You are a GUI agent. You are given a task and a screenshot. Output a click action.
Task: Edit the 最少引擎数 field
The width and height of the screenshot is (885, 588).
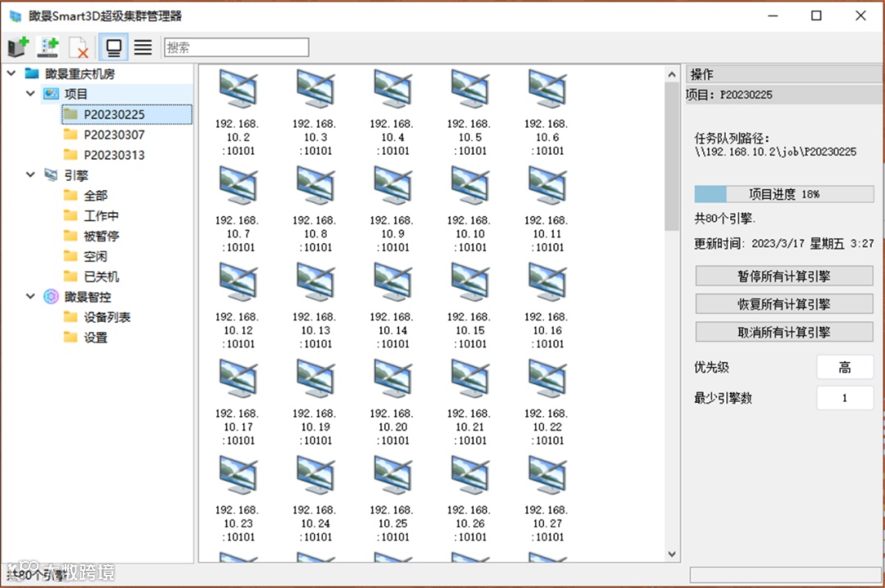point(844,398)
